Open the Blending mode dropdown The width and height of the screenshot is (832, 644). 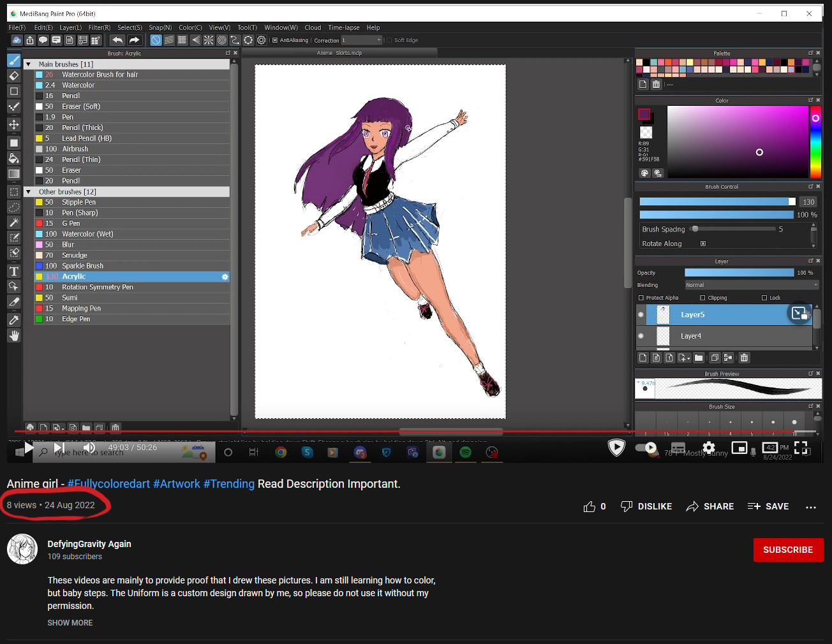pyautogui.click(x=752, y=285)
